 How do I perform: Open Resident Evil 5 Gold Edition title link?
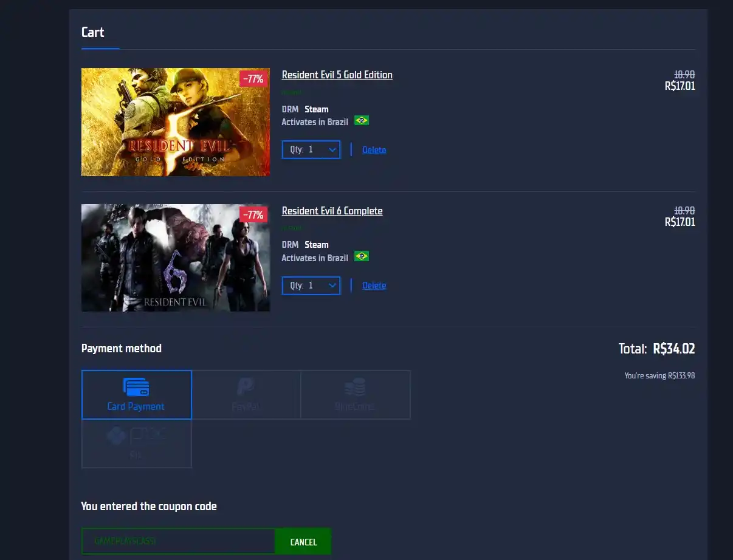coord(337,75)
